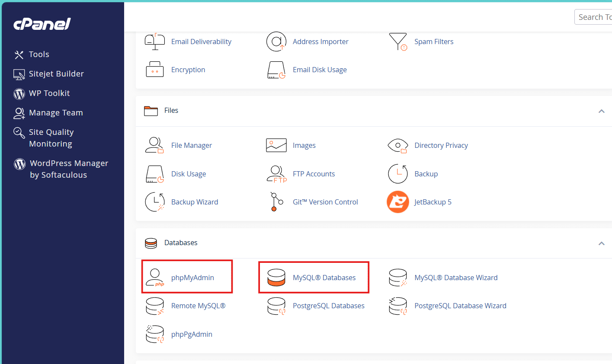Open the phpPgAdmin link

click(192, 334)
